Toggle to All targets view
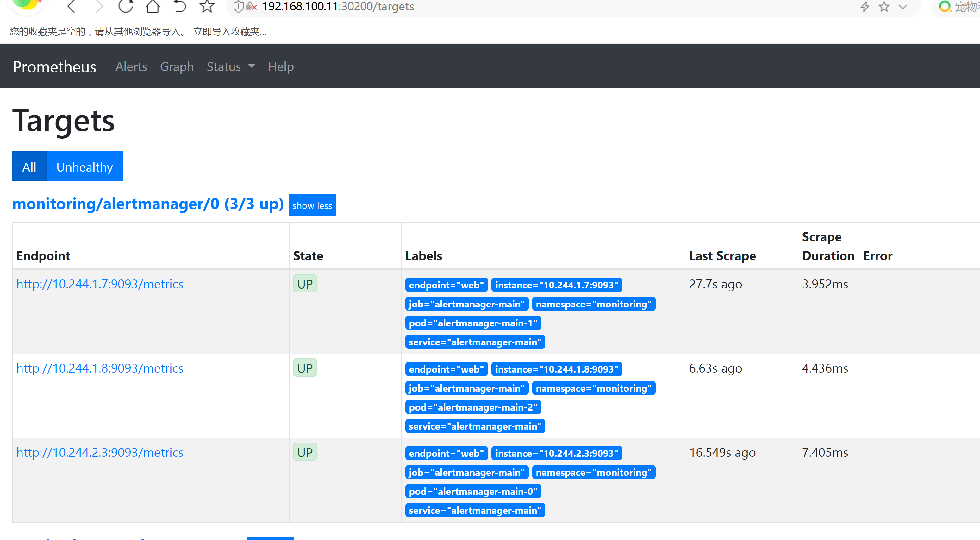This screenshot has height=540, width=980. point(29,166)
